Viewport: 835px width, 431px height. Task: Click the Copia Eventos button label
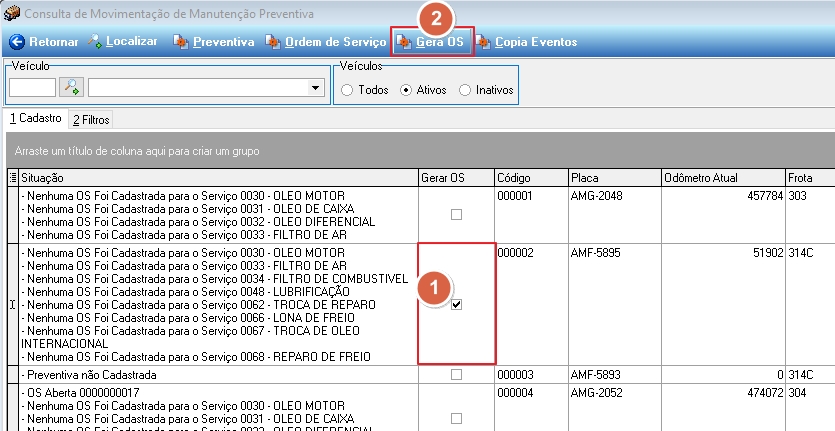[x=536, y=42]
